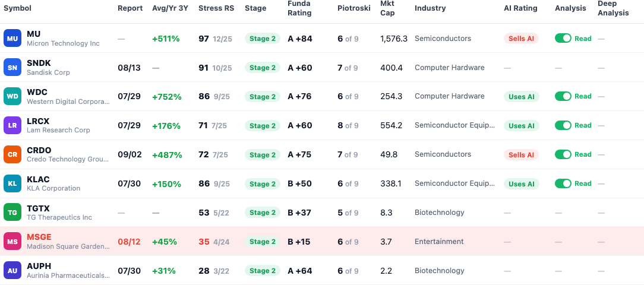Click the AI Rating column header

[521, 8]
